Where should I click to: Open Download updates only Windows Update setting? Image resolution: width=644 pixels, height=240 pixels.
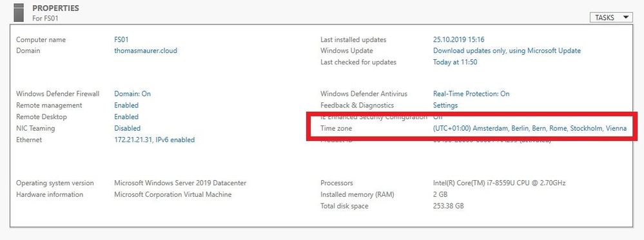[x=507, y=51]
